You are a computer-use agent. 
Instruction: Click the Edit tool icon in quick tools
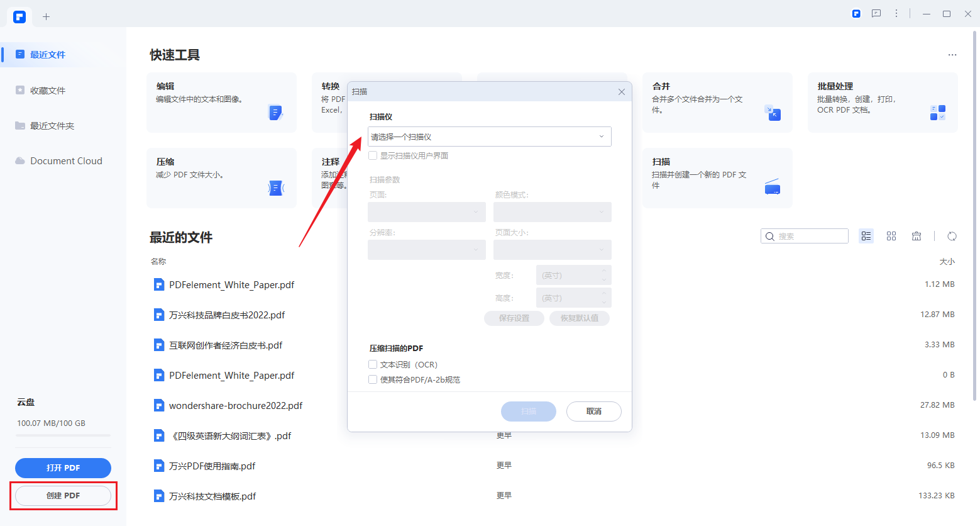pos(275,113)
